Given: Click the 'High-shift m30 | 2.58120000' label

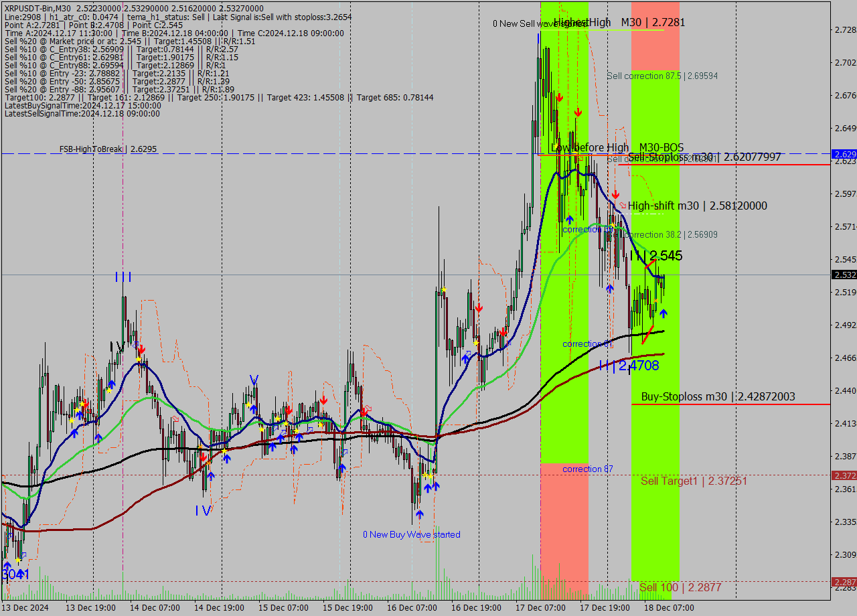Looking at the screenshot, I should tap(698, 206).
